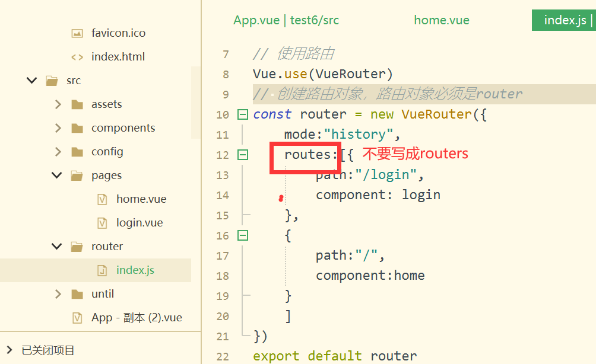
Task: Open home.vue in the pages folder
Action: pyautogui.click(x=141, y=199)
